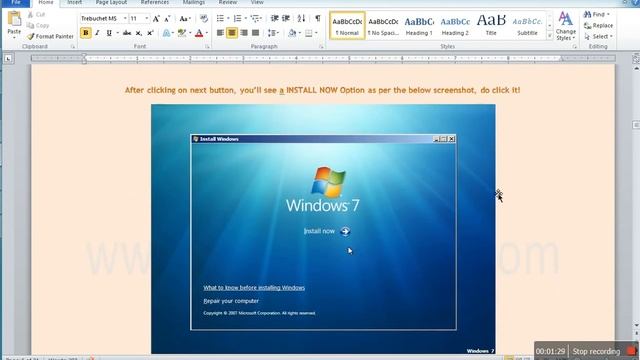The image size is (640, 360).
Task: Open the Font dialog launcher
Action: [x=207, y=47]
